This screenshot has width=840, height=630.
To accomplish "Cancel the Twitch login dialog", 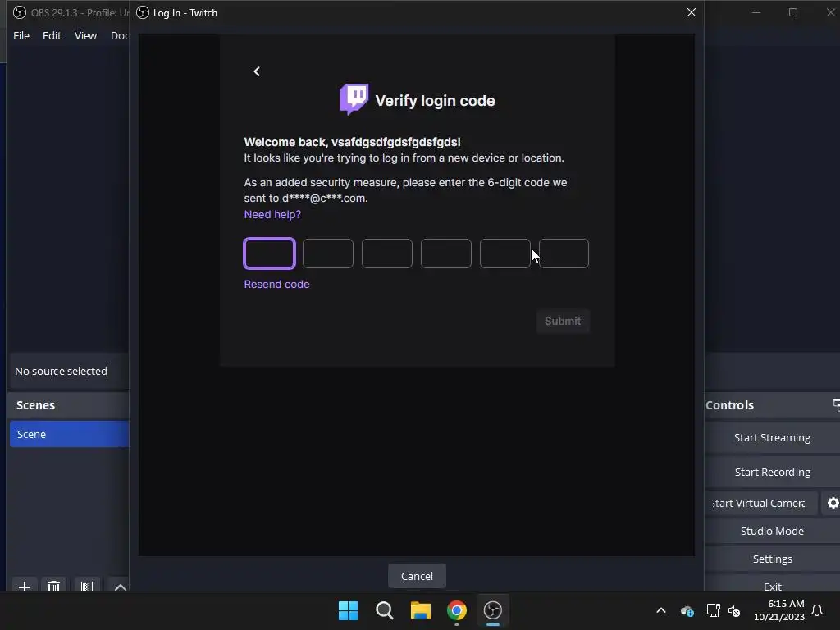I will (417, 576).
